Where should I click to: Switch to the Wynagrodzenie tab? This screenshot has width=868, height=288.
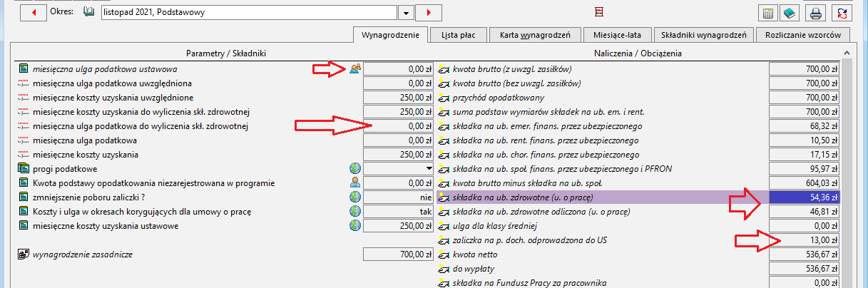coord(390,34)
